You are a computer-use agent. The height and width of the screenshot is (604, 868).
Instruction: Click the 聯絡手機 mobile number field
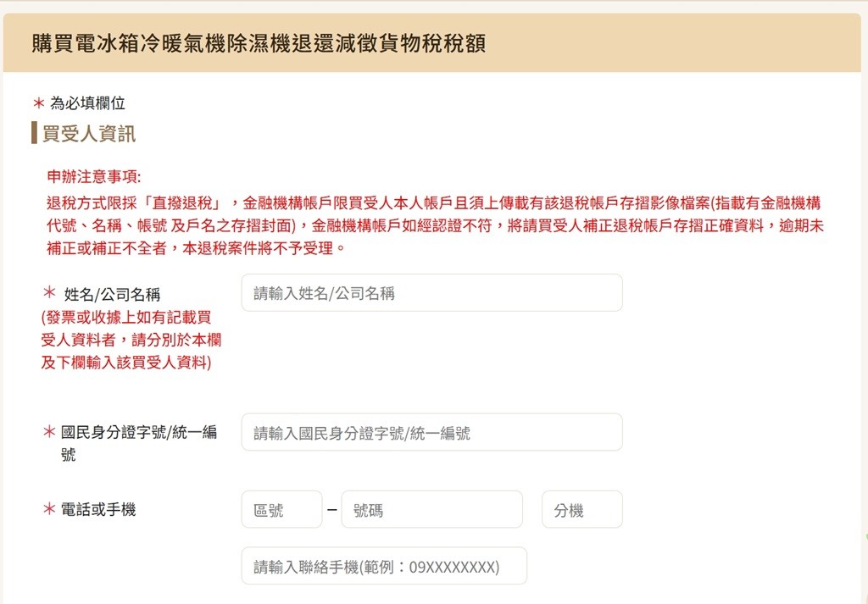[384, 566]
